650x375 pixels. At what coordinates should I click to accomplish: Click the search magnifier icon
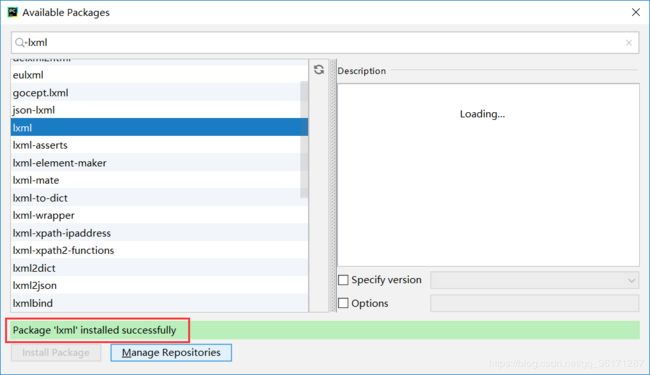coord(19,43)
